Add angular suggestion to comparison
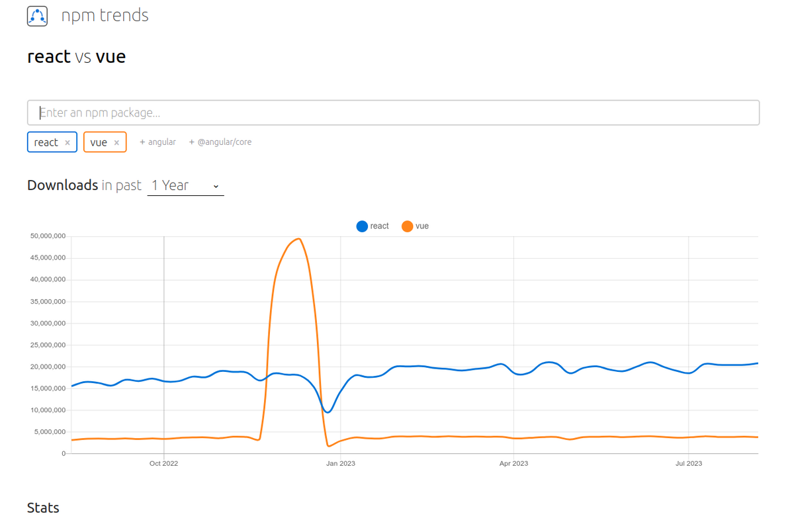 pos(157,142)
